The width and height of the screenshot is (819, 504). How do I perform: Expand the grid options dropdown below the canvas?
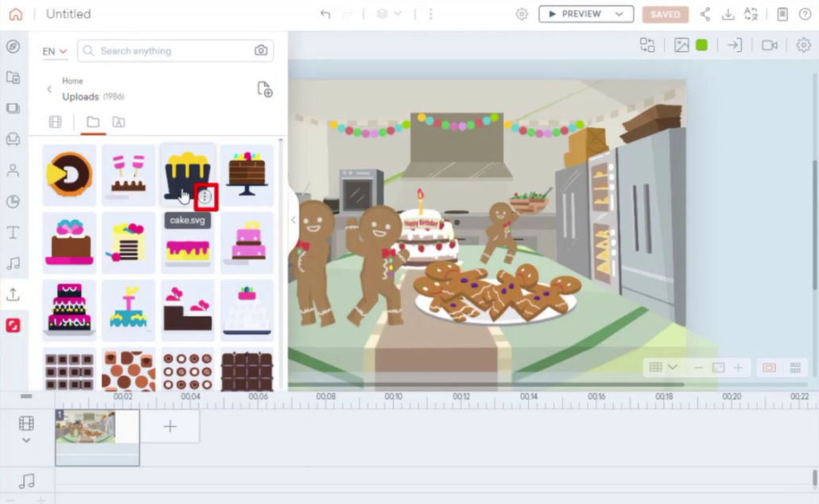pyautogui.click(x=673, y=367)
